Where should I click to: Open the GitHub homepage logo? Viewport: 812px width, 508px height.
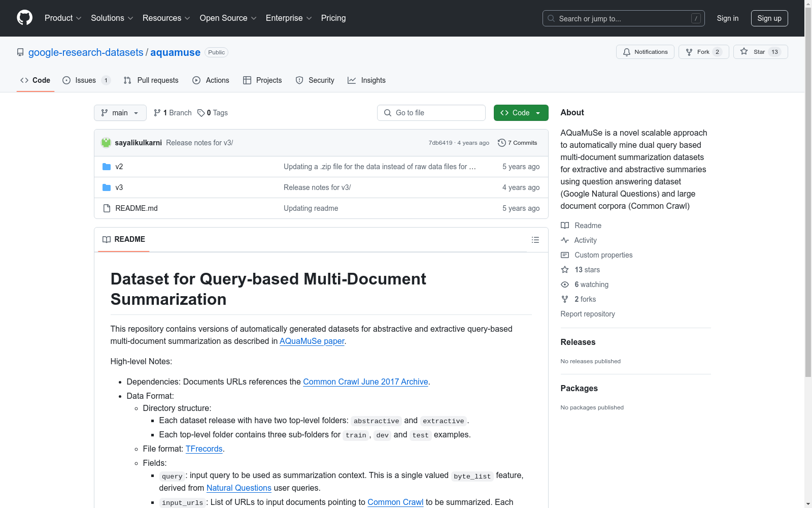[x=24, y=18]
